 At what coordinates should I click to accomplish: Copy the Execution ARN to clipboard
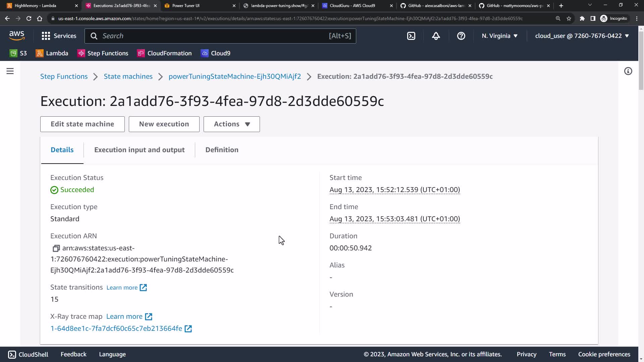point(56,248)
